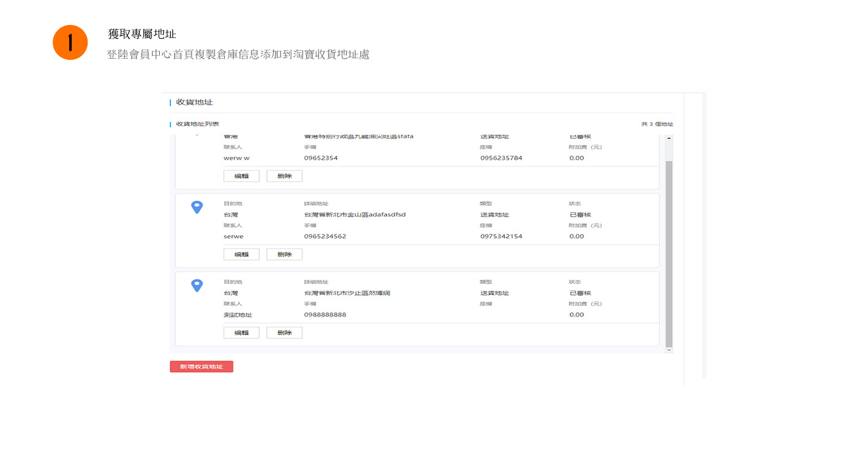This screenshot has height=470, width=868.
Task: Select the landline number 0975342154
Action: click(501, 236)
